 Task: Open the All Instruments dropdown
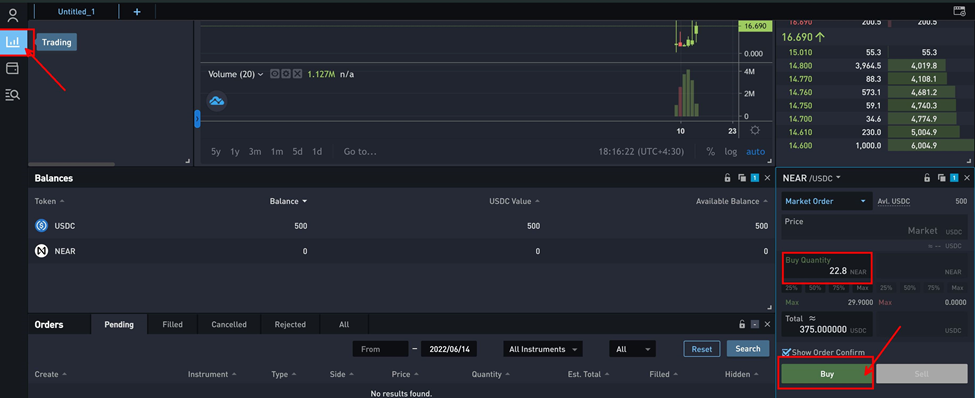pyautogui.click(x=543, y=349)
